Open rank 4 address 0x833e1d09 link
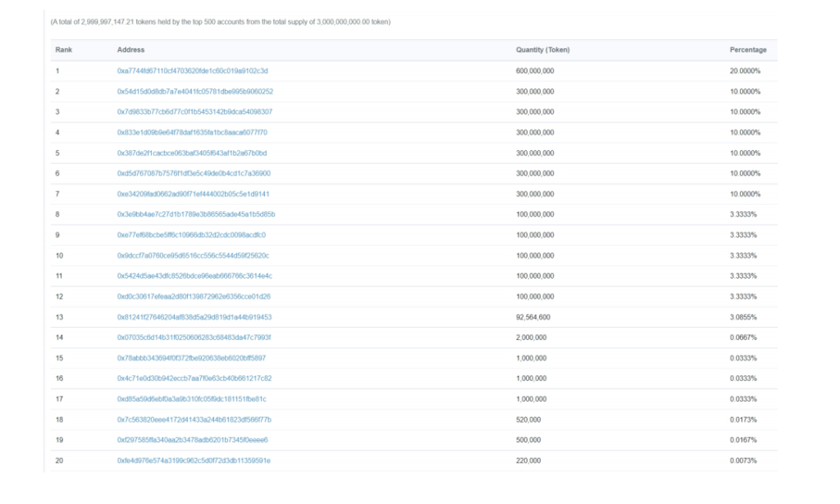 tap(192, 132)
